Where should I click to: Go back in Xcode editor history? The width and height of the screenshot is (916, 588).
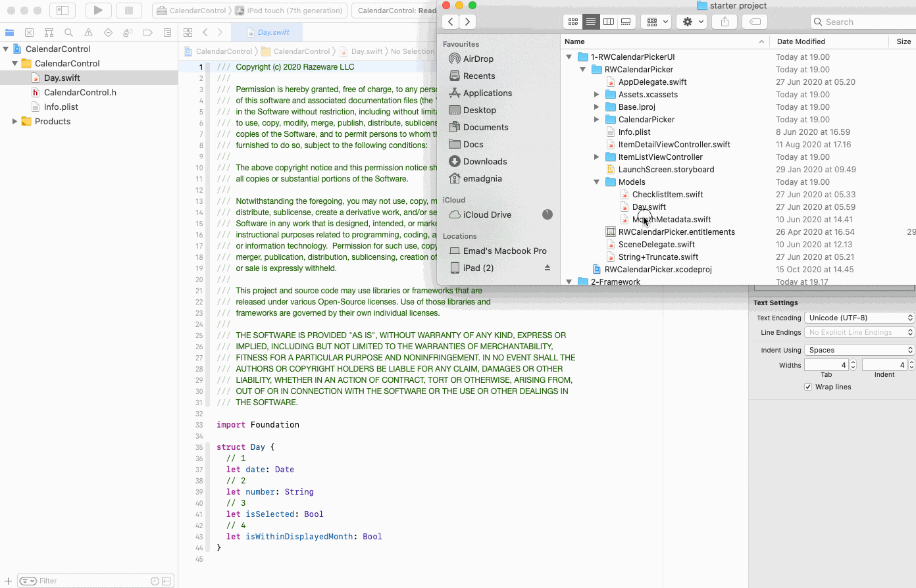(205, 32)
